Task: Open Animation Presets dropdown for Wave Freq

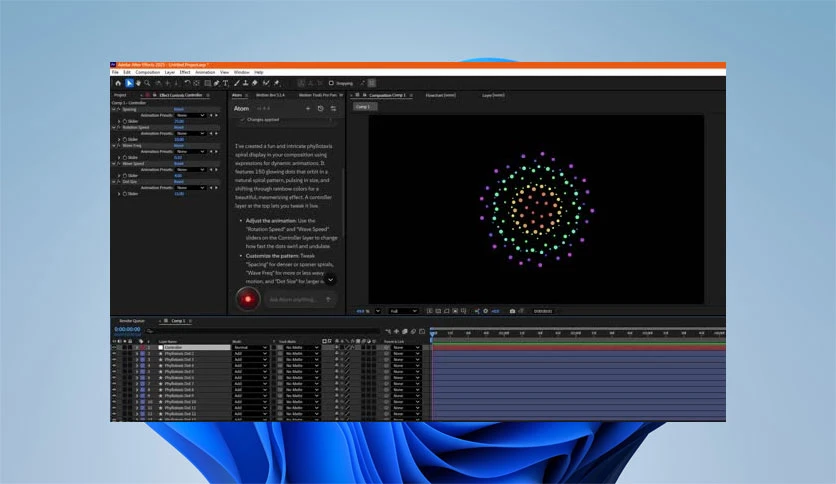Action: tap(190, 151)
